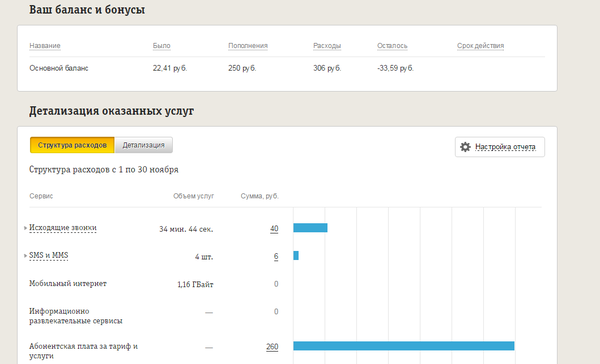The width and height of the screenshot is (600, 364).
Task: Click the Расходы column header
Action: (x=327, y=46)
